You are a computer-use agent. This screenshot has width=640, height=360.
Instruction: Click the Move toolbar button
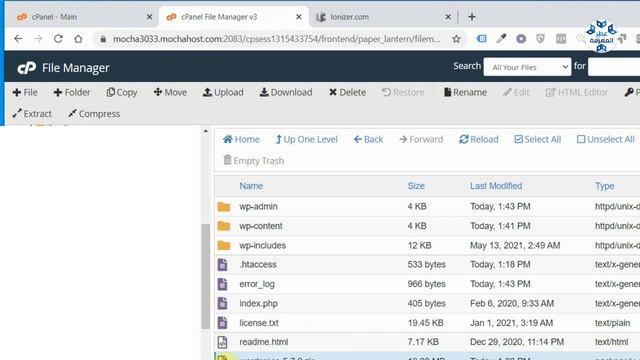click(170, 92)
